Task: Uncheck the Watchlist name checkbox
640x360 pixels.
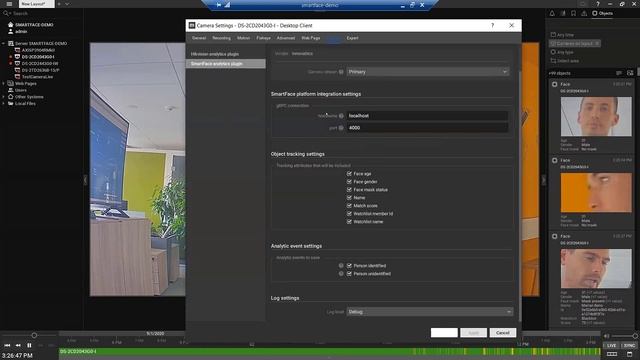Action: click(349, 222)
